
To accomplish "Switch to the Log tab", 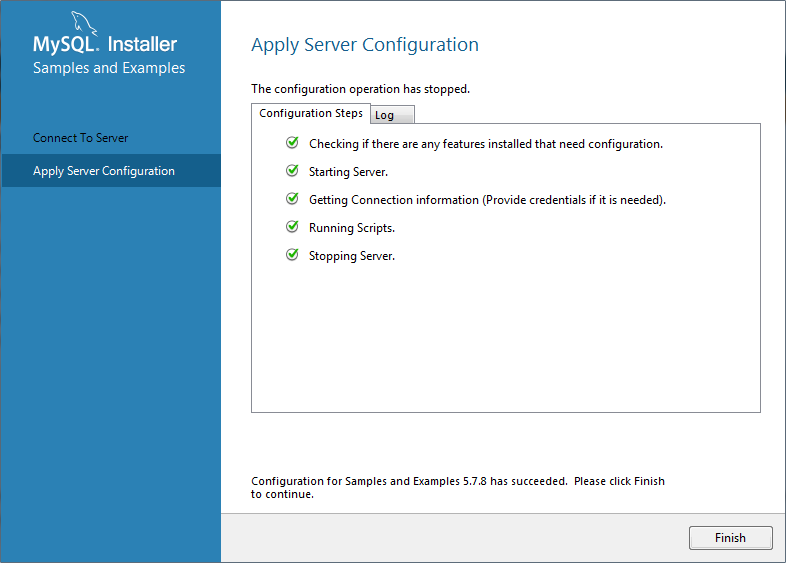I will [x=392, y=115].
